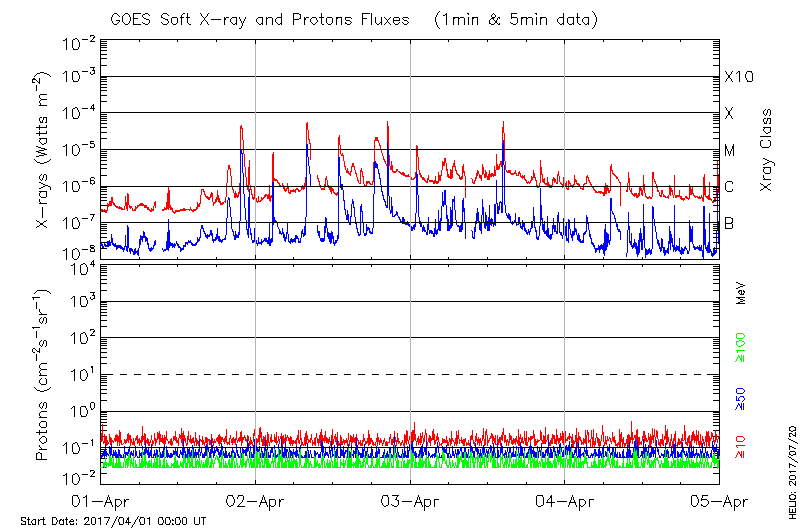Viewport: 800px width, 530px height.
Task: Select the C class label on right axis
Action: click(729, 187)
